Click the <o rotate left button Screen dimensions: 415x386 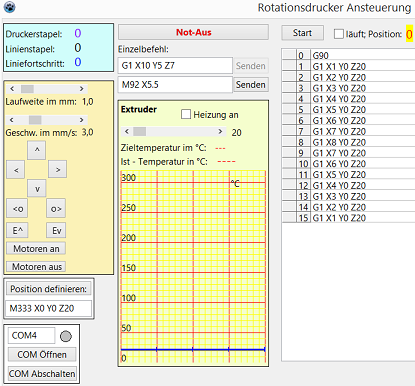point(18,209)
